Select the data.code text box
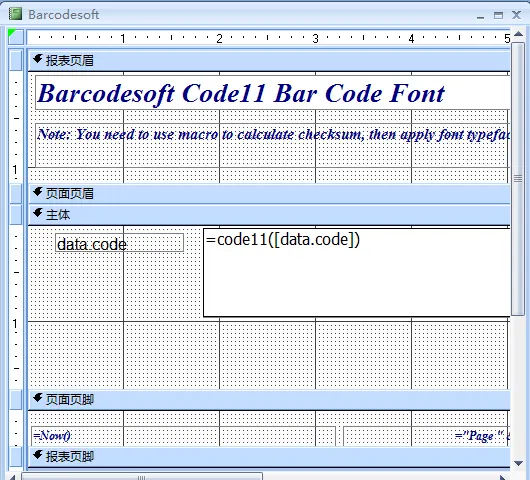The image size is (530, 480). [120, 243]
